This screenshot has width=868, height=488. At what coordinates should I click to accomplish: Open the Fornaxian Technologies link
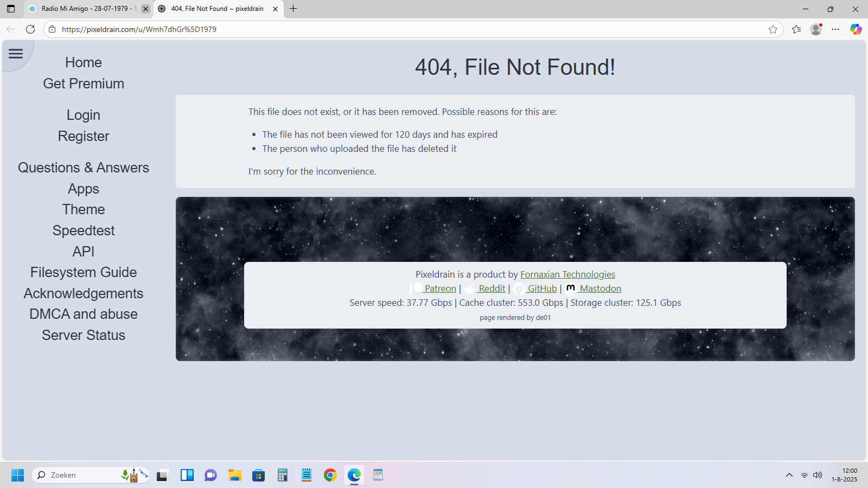point(567,274)
